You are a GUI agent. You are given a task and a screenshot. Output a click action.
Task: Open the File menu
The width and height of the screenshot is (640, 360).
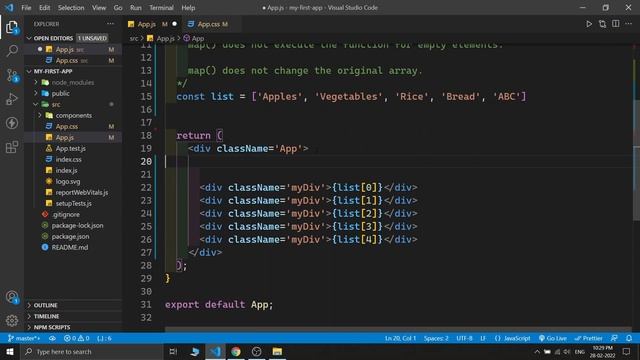click(x=26, y=8)
